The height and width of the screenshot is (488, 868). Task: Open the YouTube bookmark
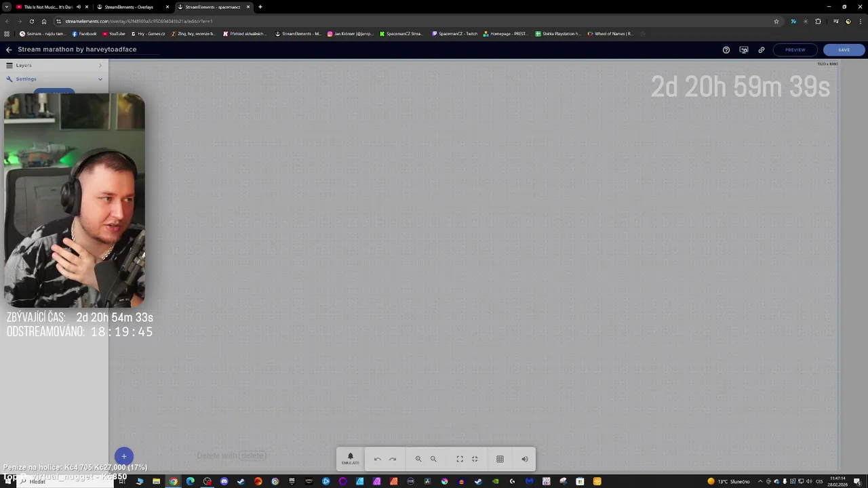click(114, 33)
